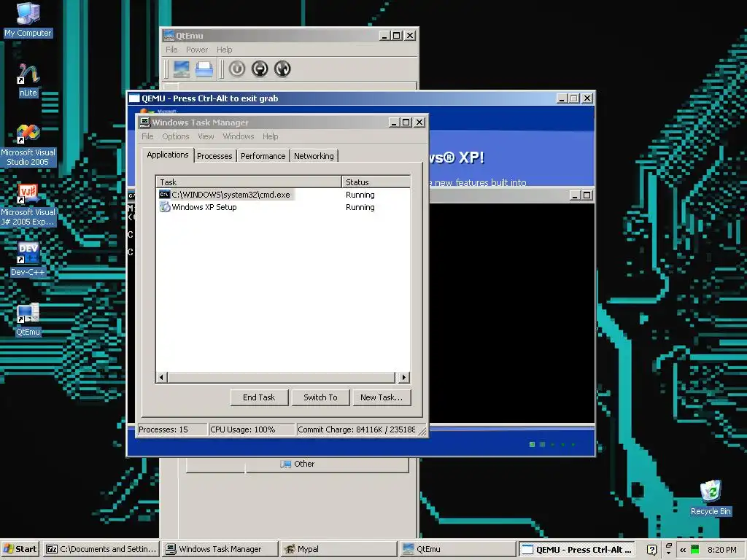
Task: Activate the Mypal taskbar button
Action: click(337, 549)
